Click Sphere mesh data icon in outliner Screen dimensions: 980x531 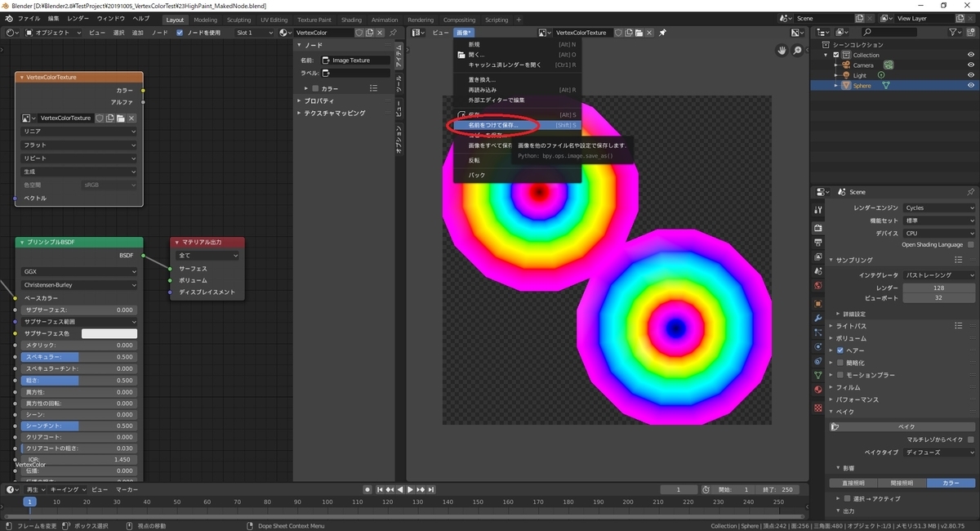point(886,85)
